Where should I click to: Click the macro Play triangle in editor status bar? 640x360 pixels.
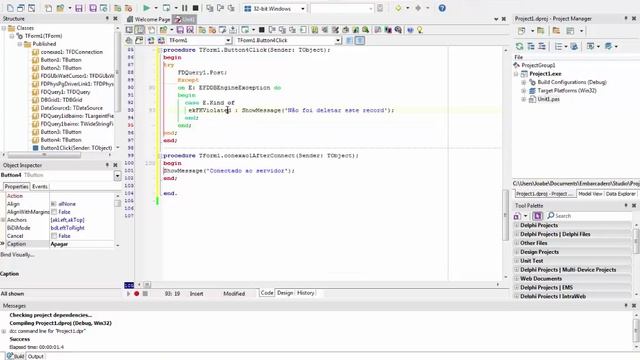coord(128,293)
